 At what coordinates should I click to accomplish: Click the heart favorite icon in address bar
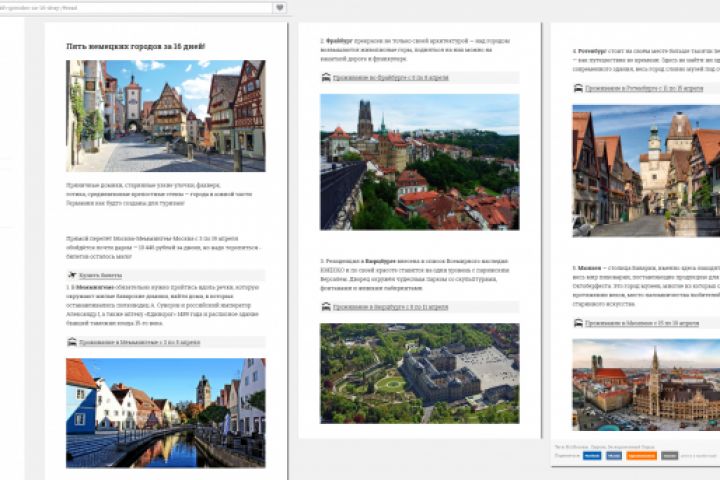pyautogui.click(x=280, y=8)
